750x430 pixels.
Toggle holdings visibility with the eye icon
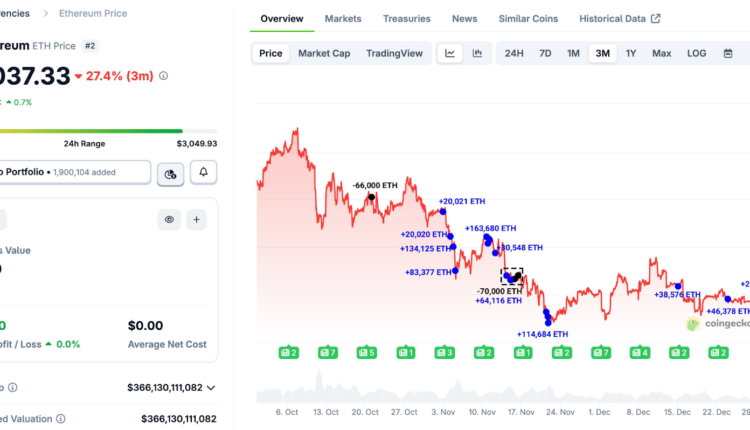[169, 219]
